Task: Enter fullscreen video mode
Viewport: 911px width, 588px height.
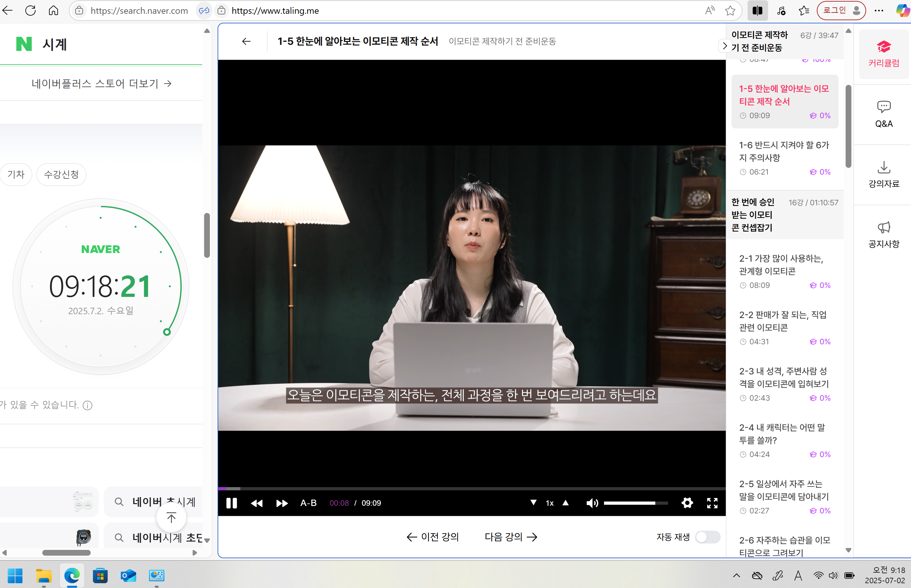Action: pos(712,503)
